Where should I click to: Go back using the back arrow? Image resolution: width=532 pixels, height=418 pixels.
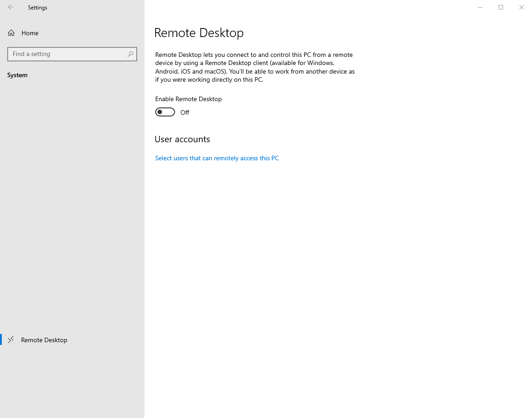point(11,7)
